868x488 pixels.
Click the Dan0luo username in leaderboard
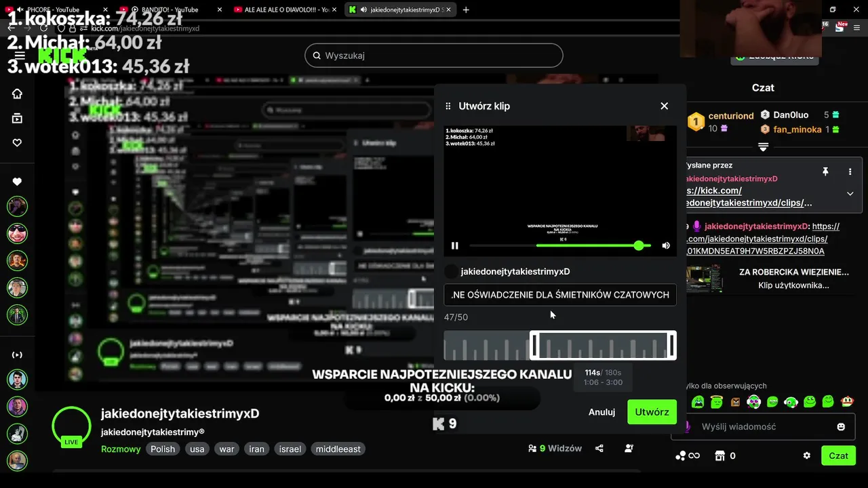click(x=791, y=115)
